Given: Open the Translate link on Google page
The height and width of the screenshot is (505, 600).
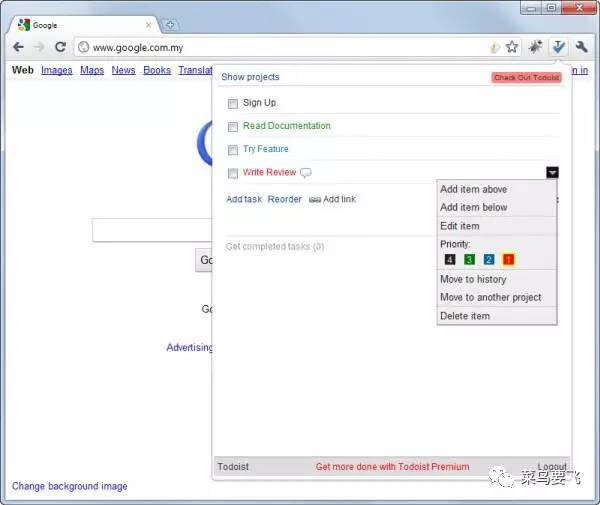Looking at the screenshot, I should (x=195, y=70).
